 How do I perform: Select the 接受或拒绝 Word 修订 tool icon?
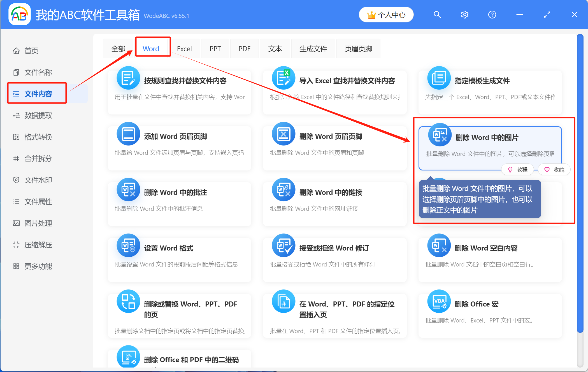coord(283,246)
